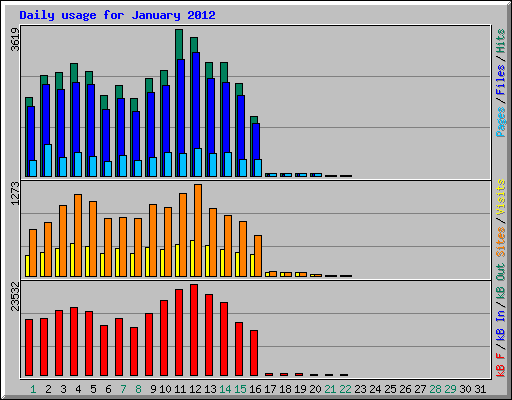Select day label '30' on the x-axis
This screenshot has width=512, height=400.
(x=465, y=389)
